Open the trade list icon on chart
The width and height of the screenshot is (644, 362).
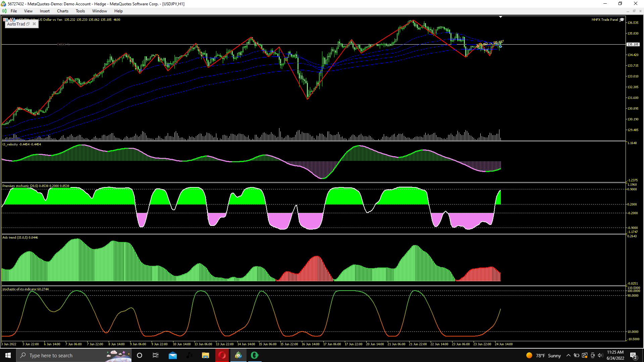6,20
